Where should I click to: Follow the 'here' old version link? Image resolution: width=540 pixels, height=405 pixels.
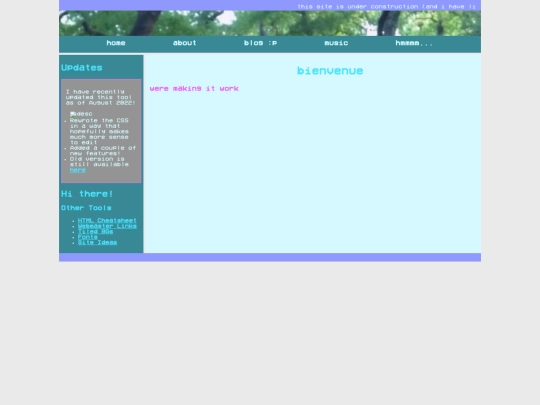pyautogui.click(x=77, y=170)
